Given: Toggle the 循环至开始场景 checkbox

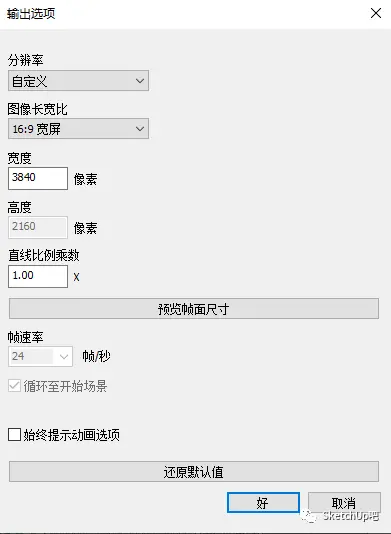Looking at the screenshot, I should tap(14, 386).
